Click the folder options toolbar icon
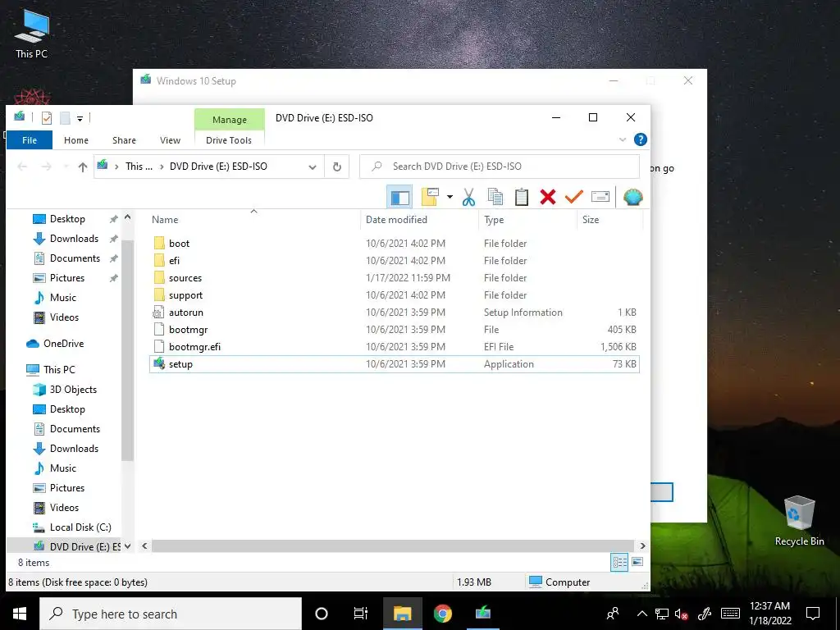Image resolution: width=840 pixels, height=630 pixels. pos(430,197)
